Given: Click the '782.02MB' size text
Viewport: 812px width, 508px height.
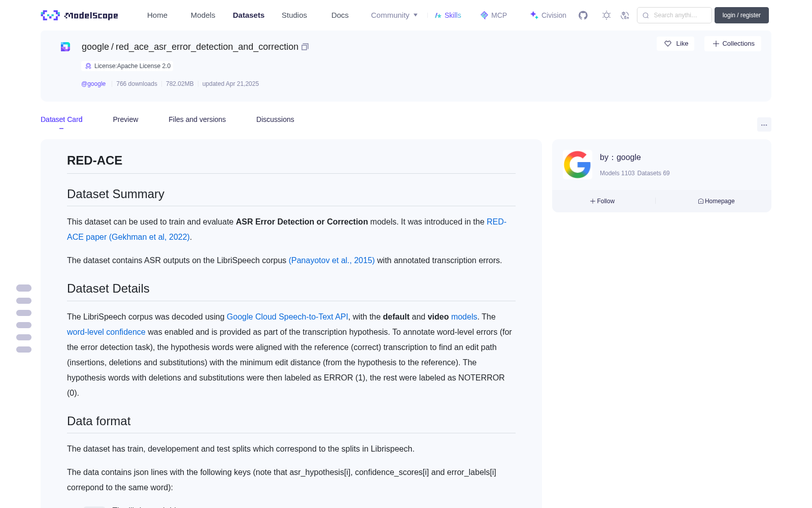Looking at the screenshot, I should tap(180, 84).
